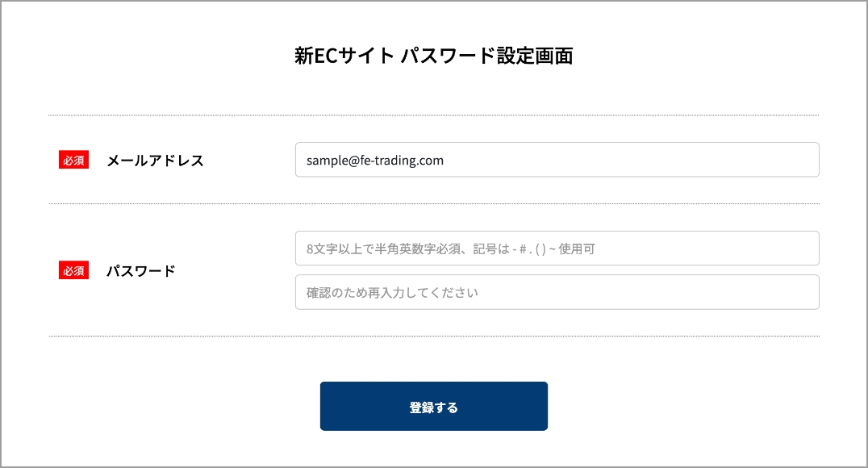The image size is (868, 468).
Task: Click the 新ECサイト パスワード設定画面 heading
Action: pos(433,56)
